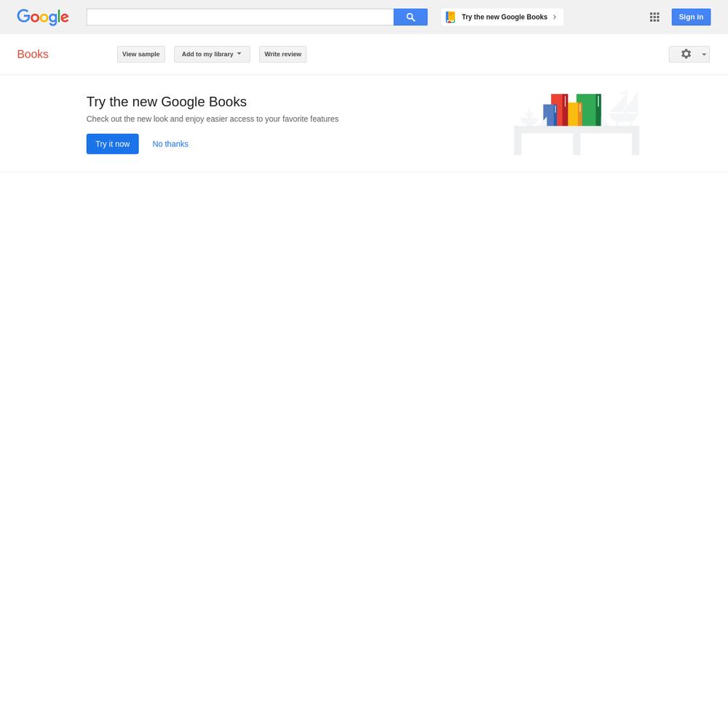Viewport: 728px width, 728px height.
Task: Click the Try the new Google Books headline
Action: click(x=166, y=102)
